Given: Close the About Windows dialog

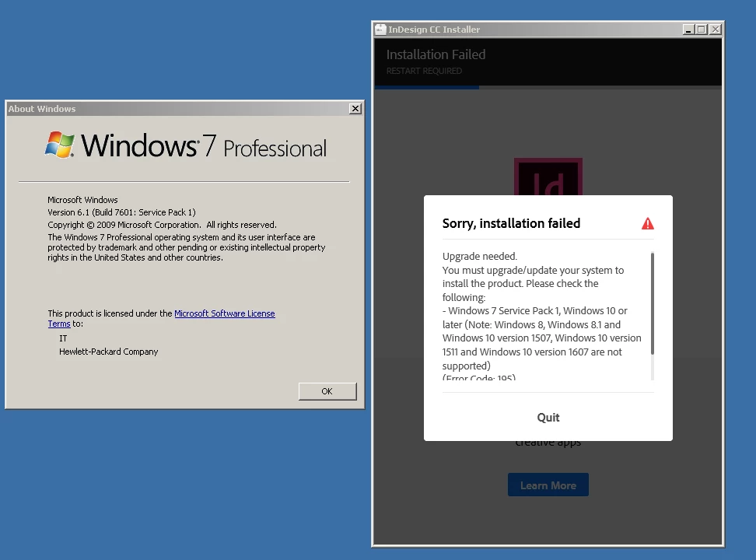Looking at the screenshot, I should coord(355,109).
